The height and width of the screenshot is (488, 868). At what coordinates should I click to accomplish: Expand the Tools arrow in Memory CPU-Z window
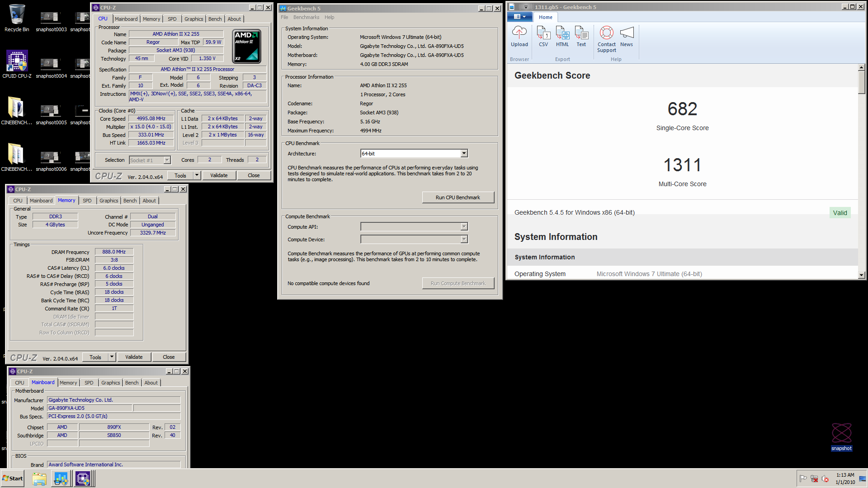coord(112,357)
